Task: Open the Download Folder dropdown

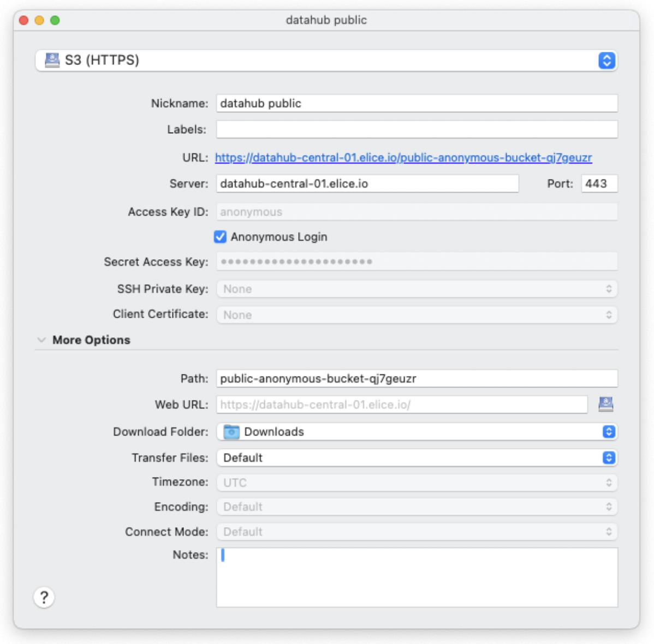Action: click(x=609, y=432)
